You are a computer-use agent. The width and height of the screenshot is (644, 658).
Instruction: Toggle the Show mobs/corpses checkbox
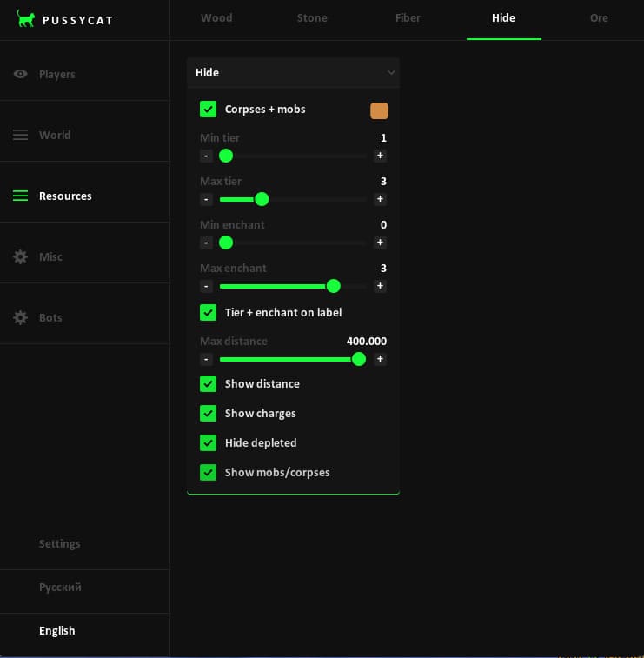[x=208, y=473]
